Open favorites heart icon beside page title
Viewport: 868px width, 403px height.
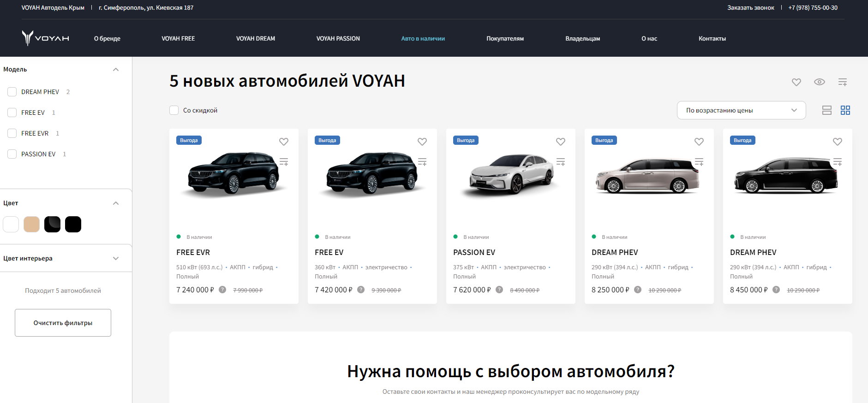point(796,82)
